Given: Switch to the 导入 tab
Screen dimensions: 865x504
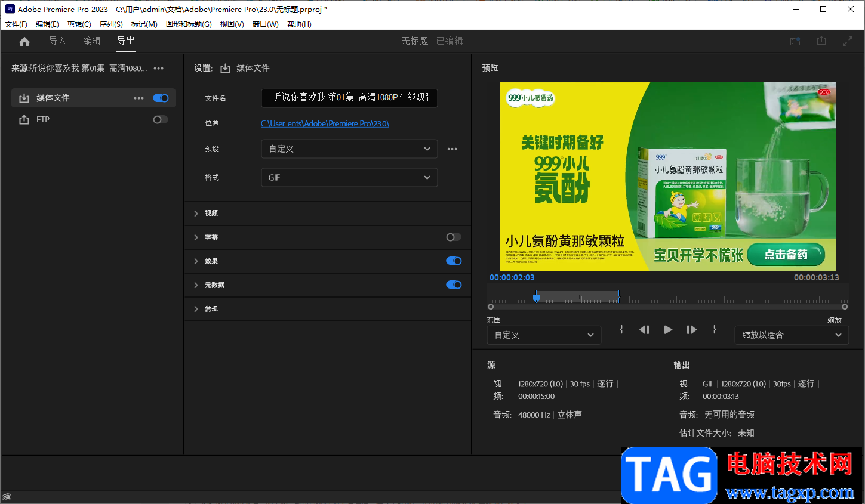Looking at the screenshot, I should tap(57, 41).
